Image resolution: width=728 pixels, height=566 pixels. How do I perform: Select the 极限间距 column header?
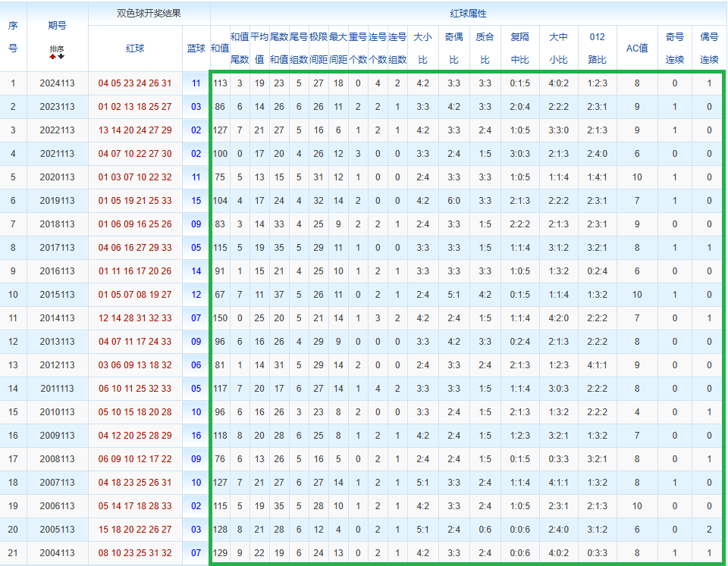click(318, 48)
